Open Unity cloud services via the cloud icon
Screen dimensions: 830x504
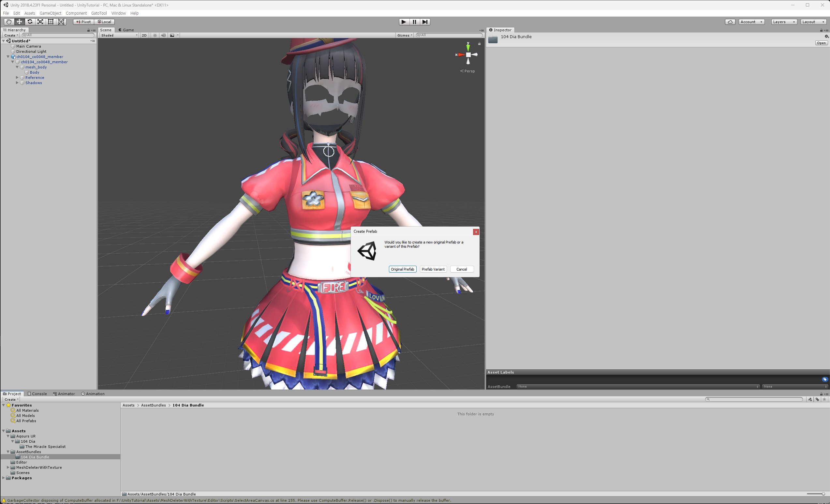click(730, 22)
